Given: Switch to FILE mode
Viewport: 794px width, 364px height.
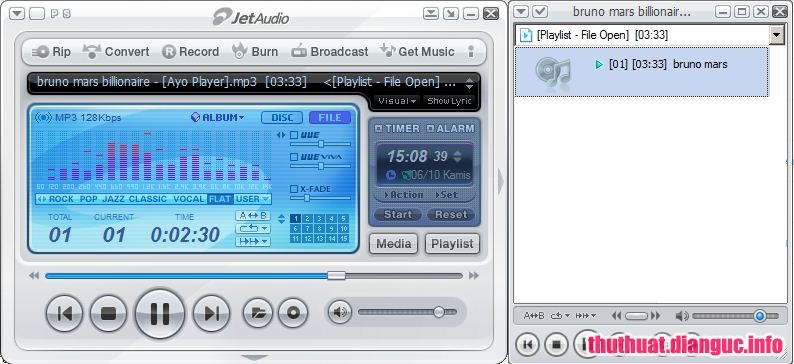Looking at the screenshot, I should pos(330,117).
